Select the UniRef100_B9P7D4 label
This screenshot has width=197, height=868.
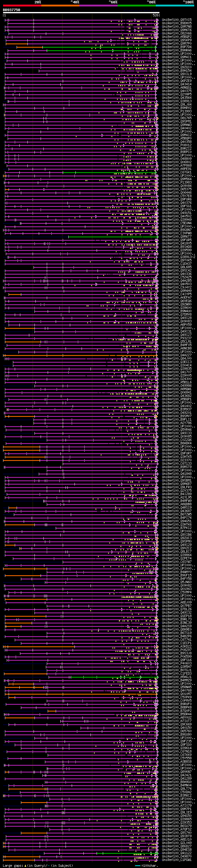(177, 47)
